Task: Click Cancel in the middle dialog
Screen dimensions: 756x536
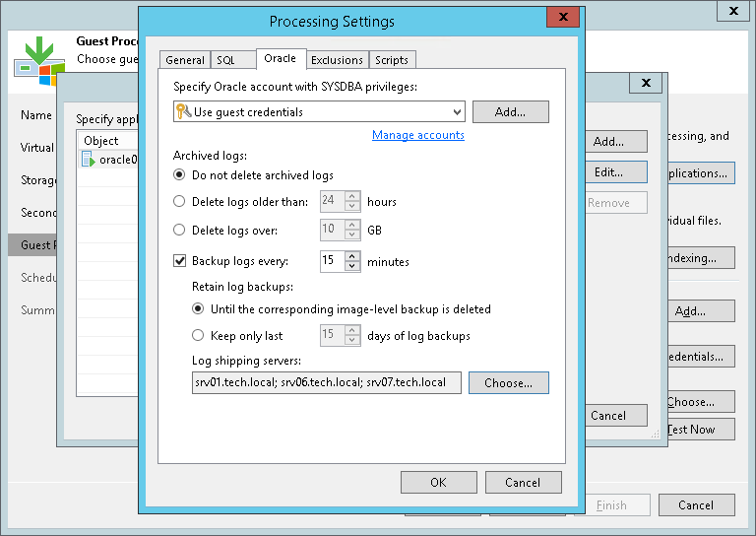Action: [616, 416]
